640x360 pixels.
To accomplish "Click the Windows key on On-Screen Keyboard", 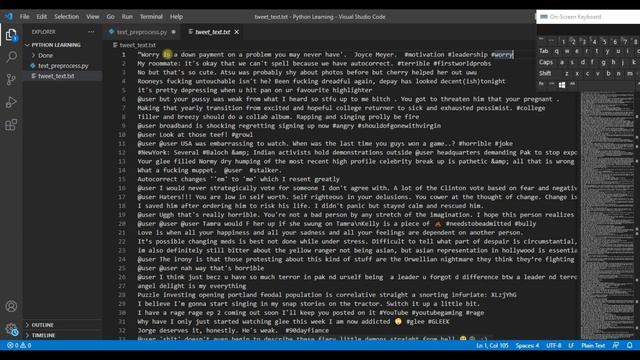I will [x=562, y=84].
